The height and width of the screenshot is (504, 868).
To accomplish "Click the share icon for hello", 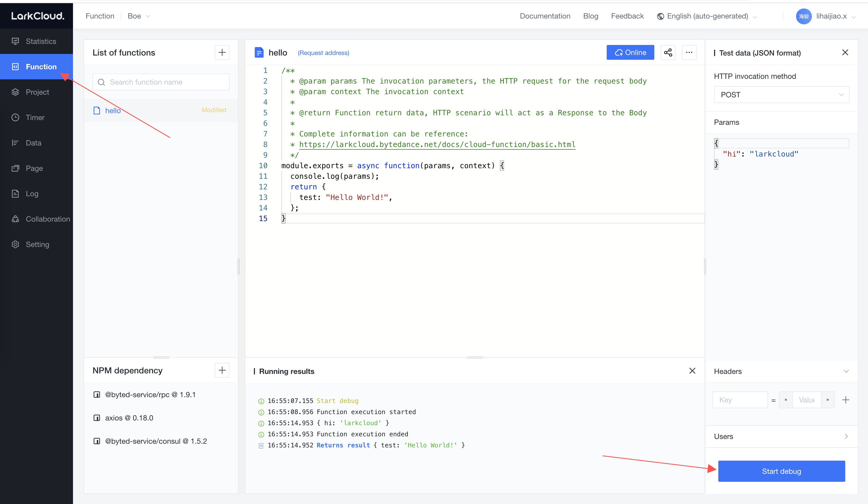I will click(668, 52).
